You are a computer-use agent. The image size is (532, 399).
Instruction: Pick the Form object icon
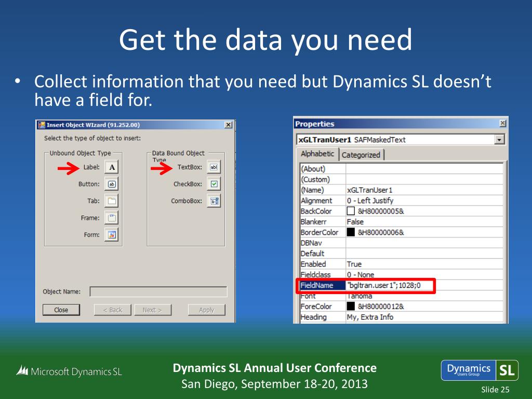112,234
